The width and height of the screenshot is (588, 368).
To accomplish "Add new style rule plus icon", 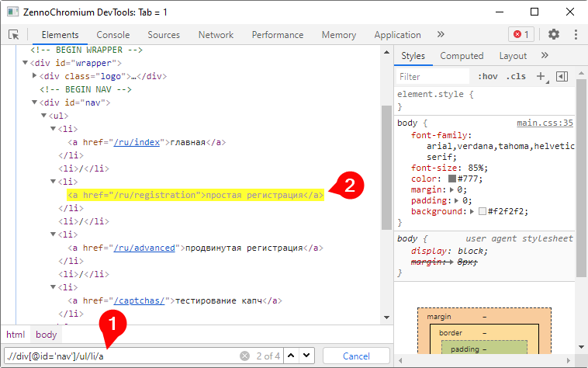I will [541, 76].
